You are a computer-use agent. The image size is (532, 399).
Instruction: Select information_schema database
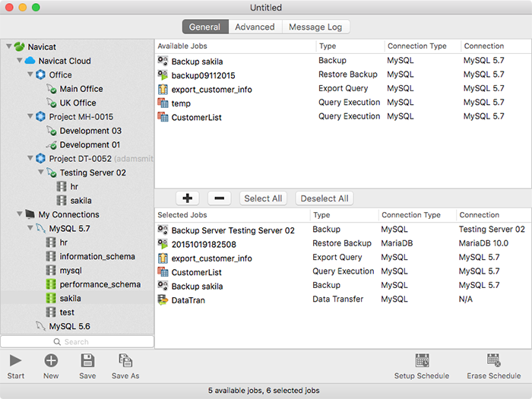click(97, 257)
